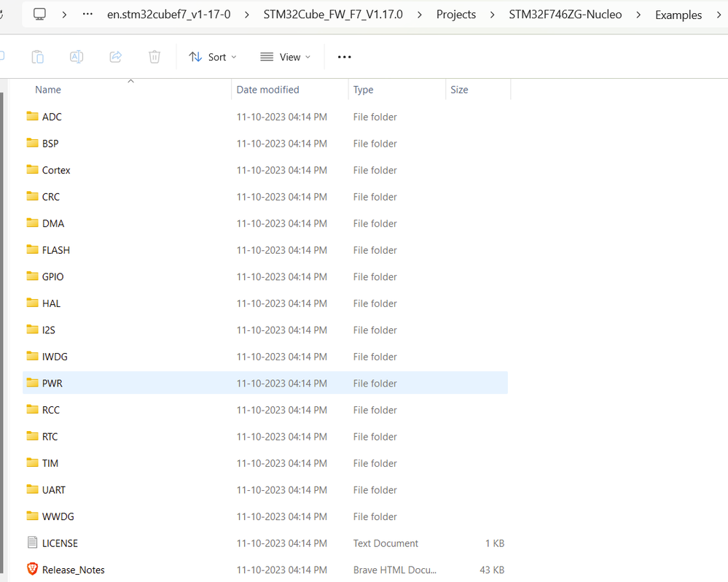Expand chevron after Examples breadcrumb
Viewport: 728px width, 582px height.
(x=719, y=15)
